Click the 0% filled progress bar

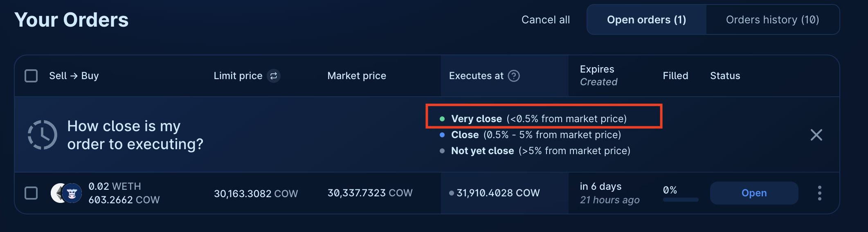(681, 200)
